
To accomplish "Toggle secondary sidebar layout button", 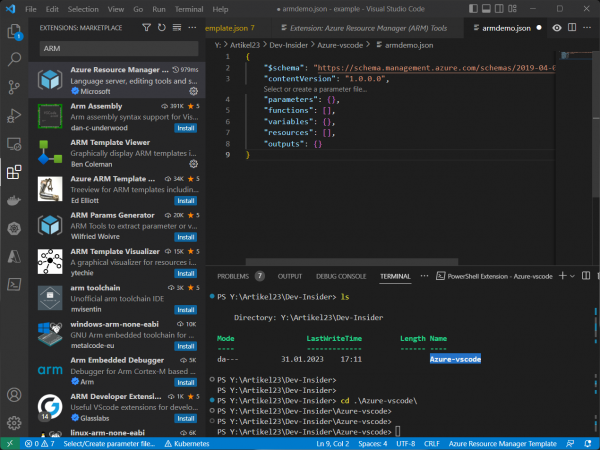I will (x=499, y=8).
